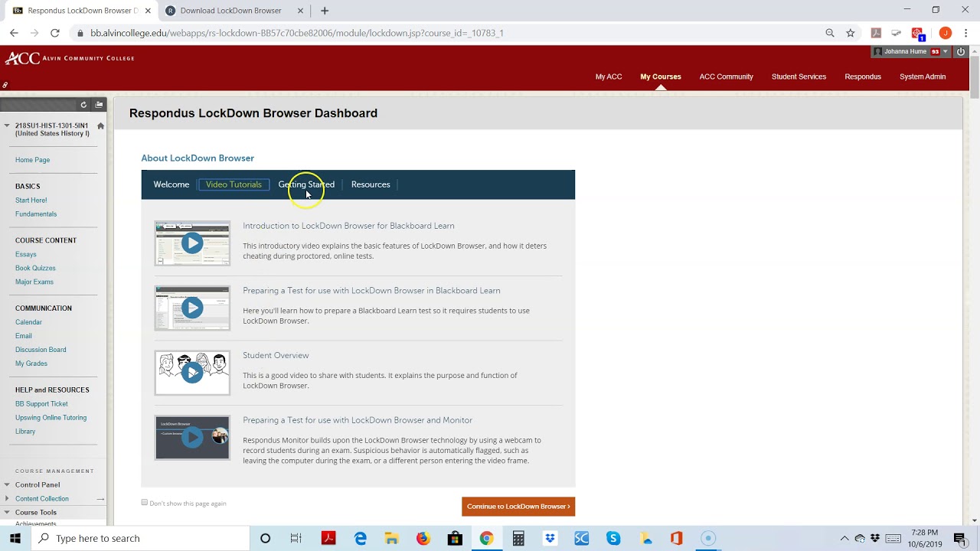Expand Content Collection in course management

point(7,498)
